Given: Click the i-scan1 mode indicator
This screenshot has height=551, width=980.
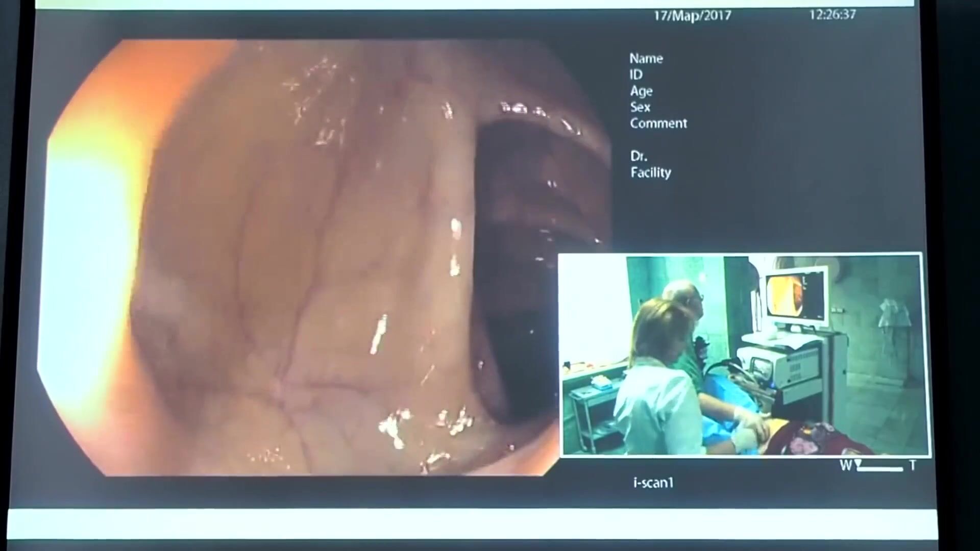Looking at the screenshot, I should point(653,483).
